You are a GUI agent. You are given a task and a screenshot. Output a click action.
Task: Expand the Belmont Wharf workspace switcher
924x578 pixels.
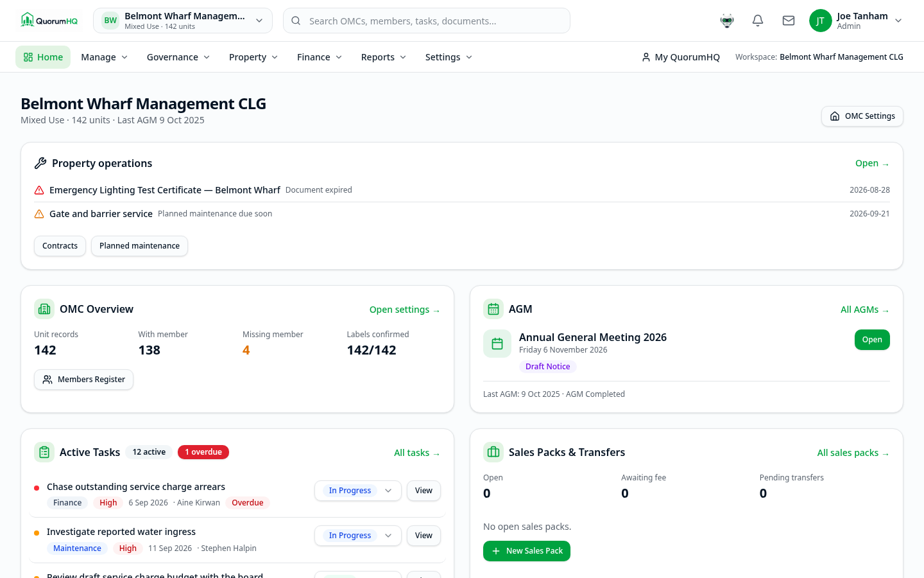(x=183, y=21)
